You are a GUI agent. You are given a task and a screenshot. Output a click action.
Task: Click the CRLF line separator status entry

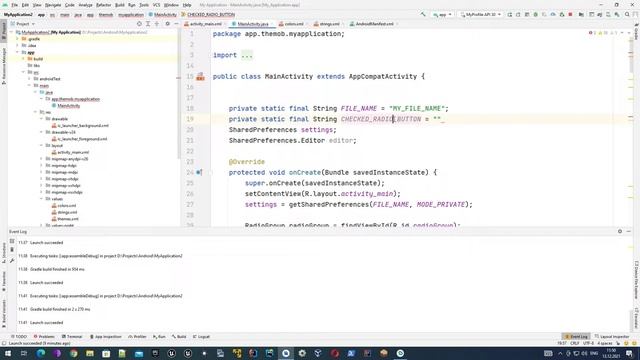point(575,344)
